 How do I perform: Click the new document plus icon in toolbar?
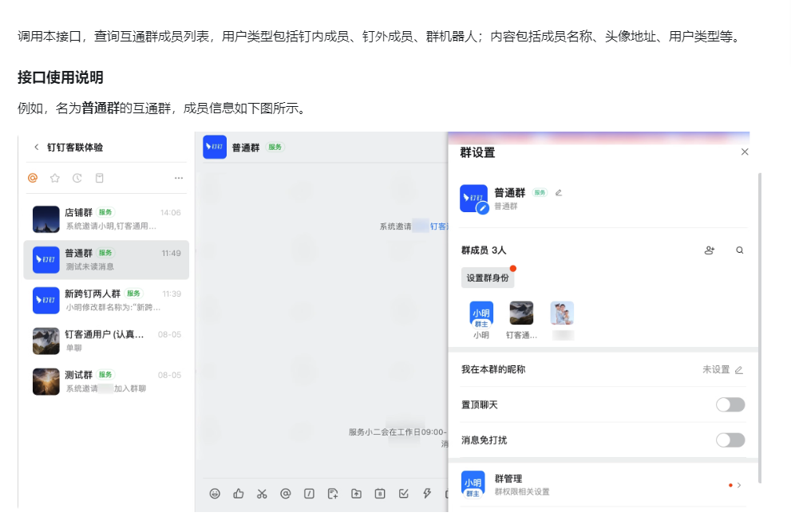[x=332, y=494]
